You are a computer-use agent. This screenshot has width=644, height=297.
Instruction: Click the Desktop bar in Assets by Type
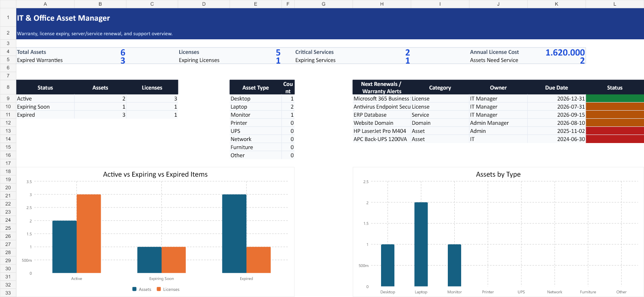click(388, 265)
